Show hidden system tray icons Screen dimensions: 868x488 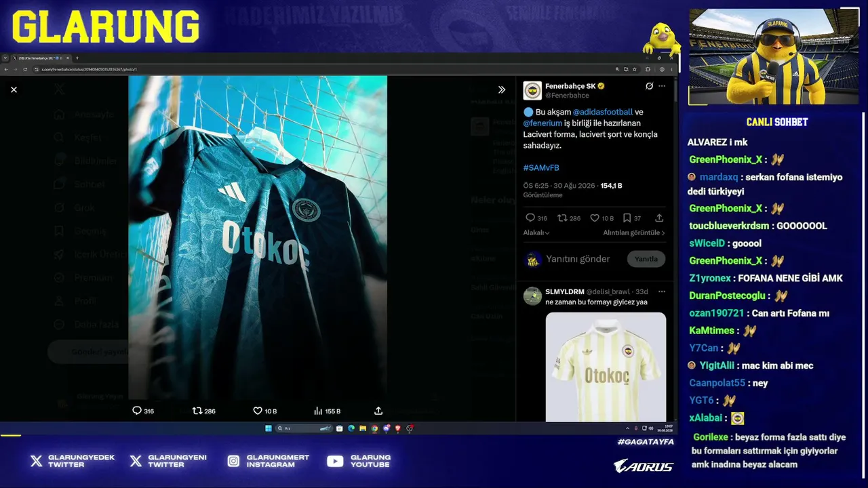(x=626, y=428)
